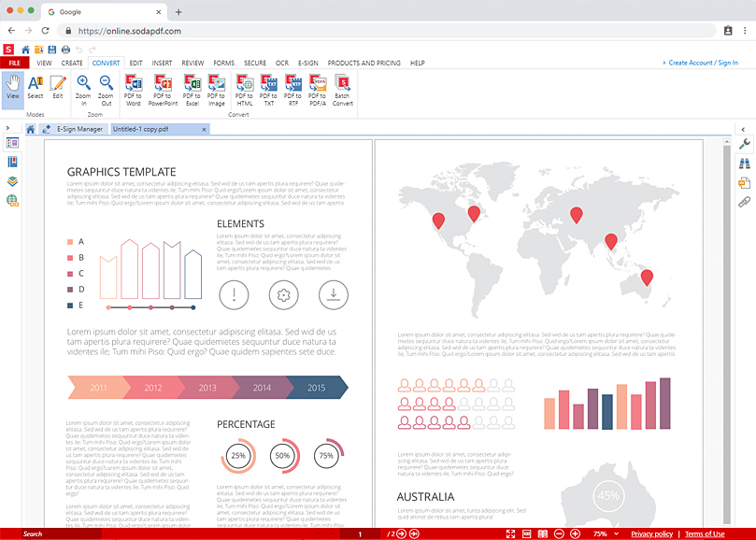Switch to the EDIT ribbon tab
Screen dimensions: 756x540
136,64
